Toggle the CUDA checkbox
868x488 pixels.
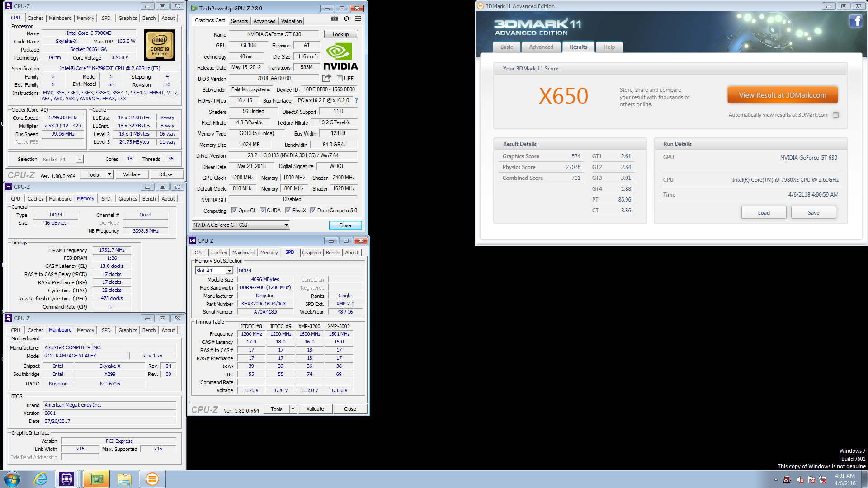tap(263, 211)
